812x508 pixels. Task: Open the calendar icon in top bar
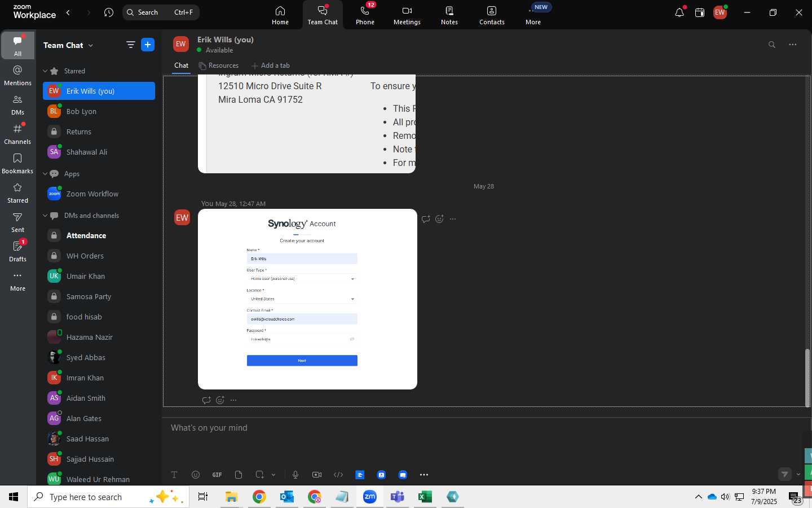click(x=700, y=12)
